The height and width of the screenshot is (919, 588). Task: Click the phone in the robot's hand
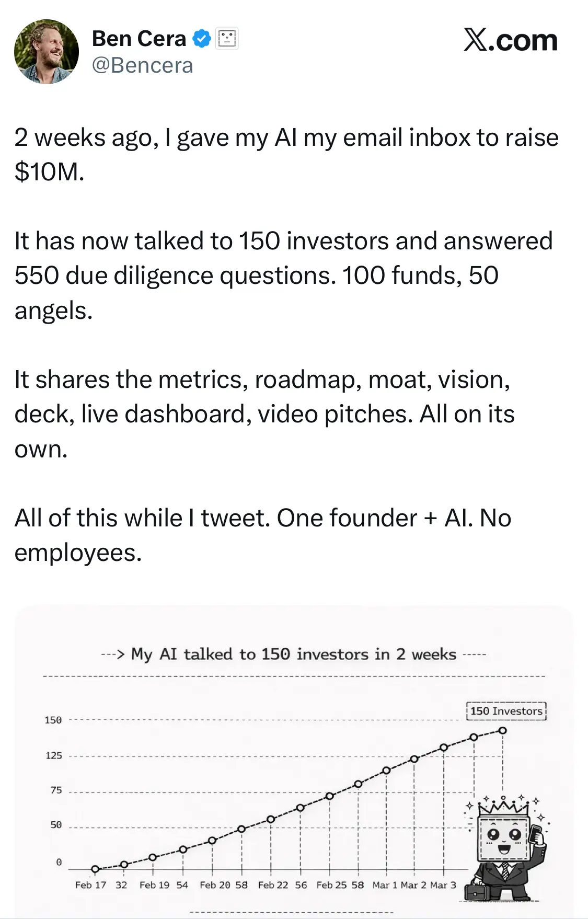(536, 833)
